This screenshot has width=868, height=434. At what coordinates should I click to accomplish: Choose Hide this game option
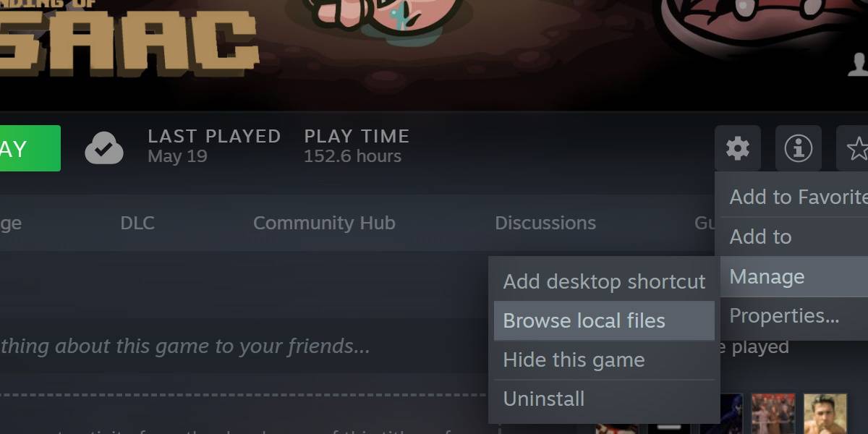[x=604, y=359]
